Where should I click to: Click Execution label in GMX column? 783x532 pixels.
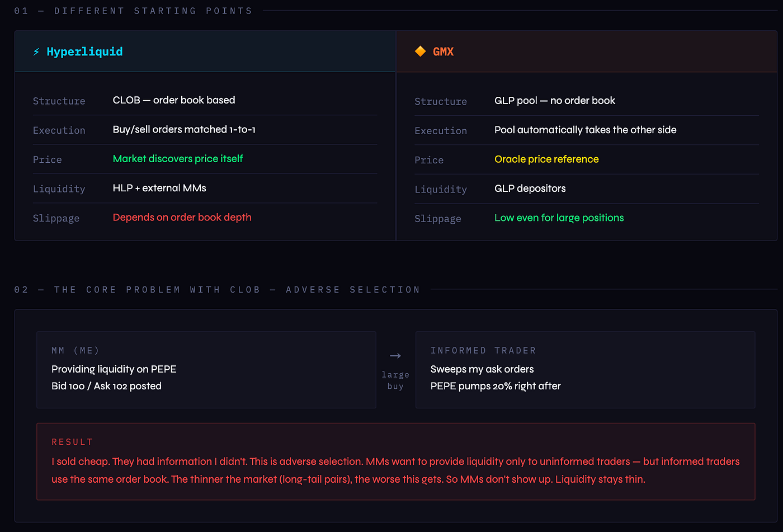click(441, 131)
